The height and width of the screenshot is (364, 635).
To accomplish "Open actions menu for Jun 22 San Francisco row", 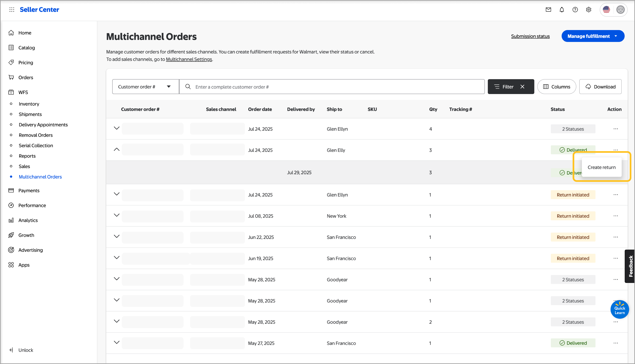I will (616, 237).
